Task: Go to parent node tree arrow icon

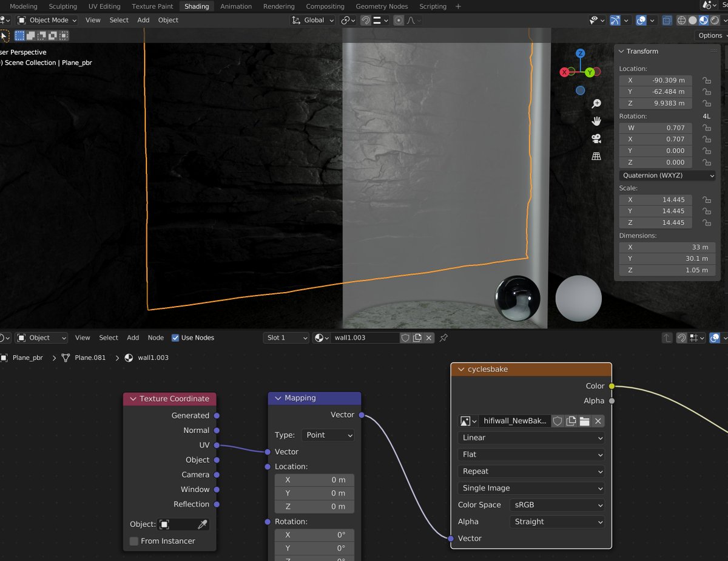Action: pyautogui.click(x=667, y=338)
